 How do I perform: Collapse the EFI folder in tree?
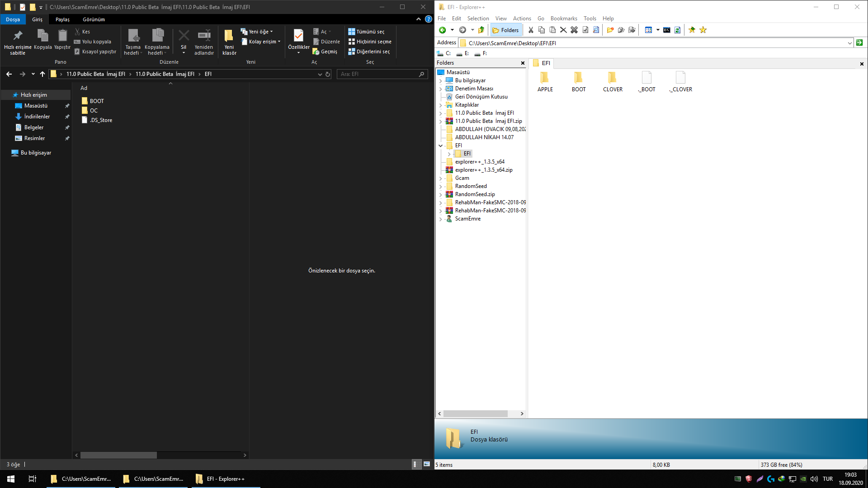[441, 145]
